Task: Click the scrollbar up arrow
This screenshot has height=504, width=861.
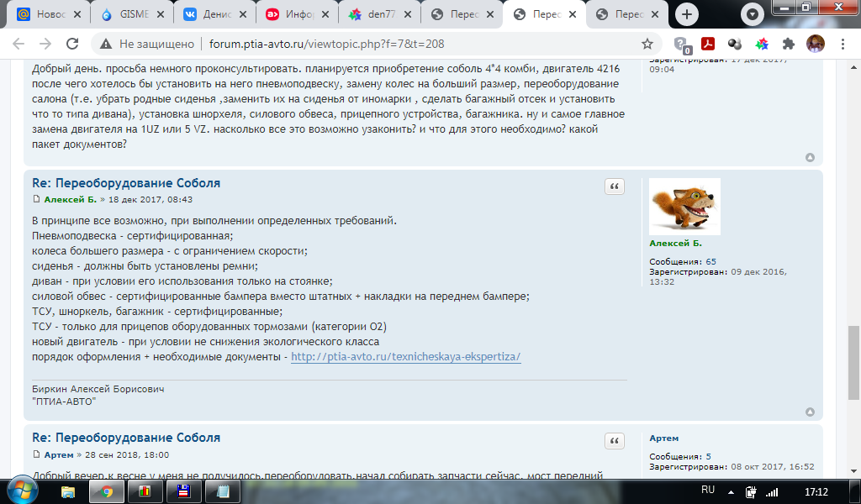Action: 853,67
